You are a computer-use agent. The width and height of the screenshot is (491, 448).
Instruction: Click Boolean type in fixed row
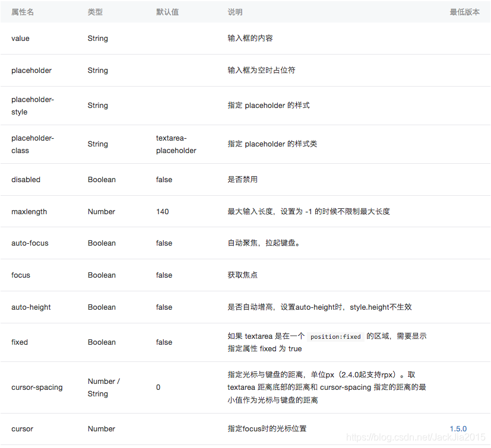(102, 342)
